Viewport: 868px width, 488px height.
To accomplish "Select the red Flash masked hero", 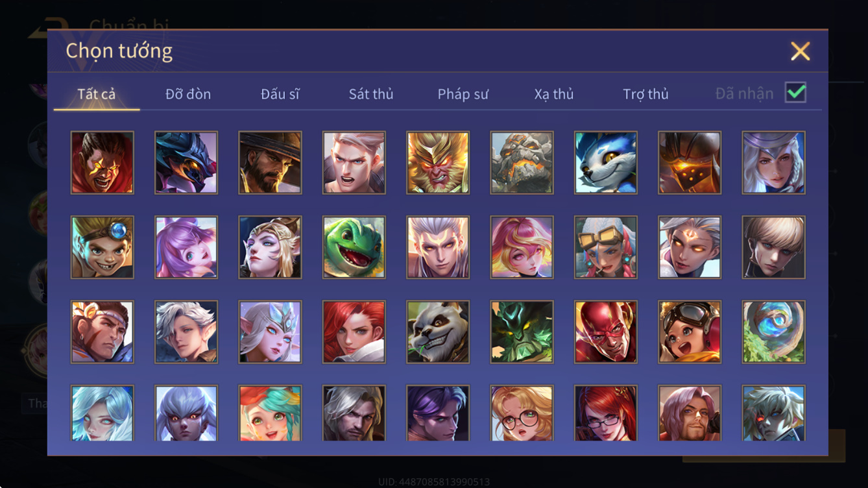I will [x=606, y=332].
